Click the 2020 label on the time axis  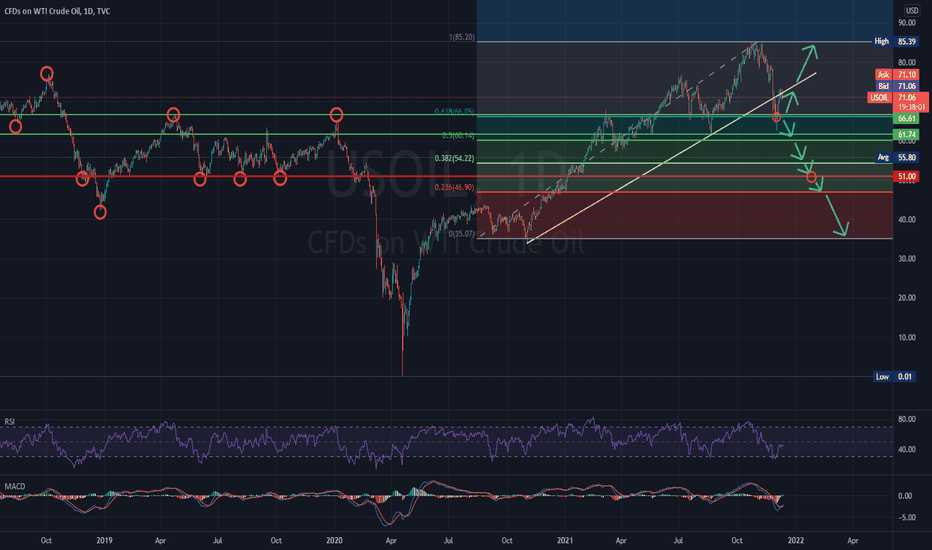335,540
